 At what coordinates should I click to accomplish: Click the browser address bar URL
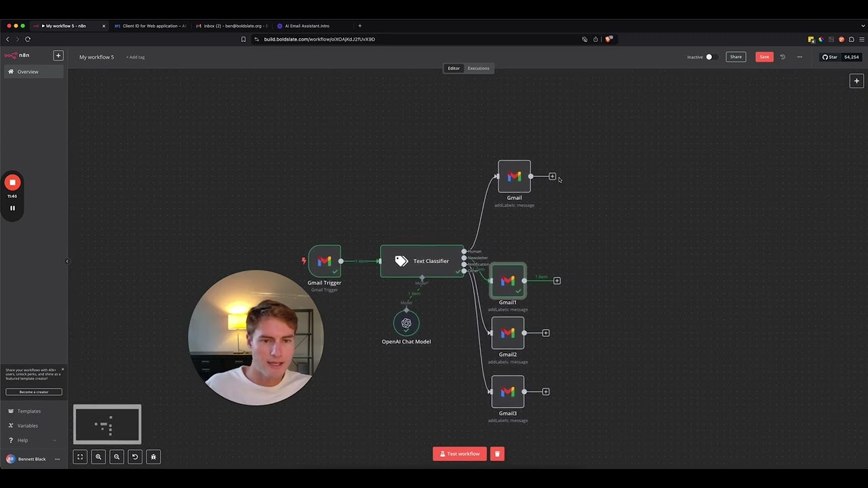[319, 39]
